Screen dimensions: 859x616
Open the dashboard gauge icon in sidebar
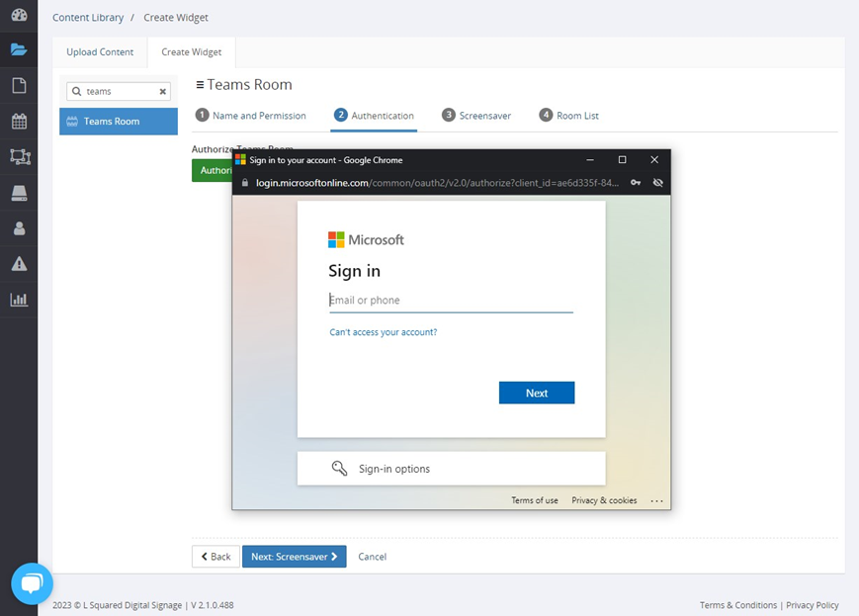tap(19, 15)
